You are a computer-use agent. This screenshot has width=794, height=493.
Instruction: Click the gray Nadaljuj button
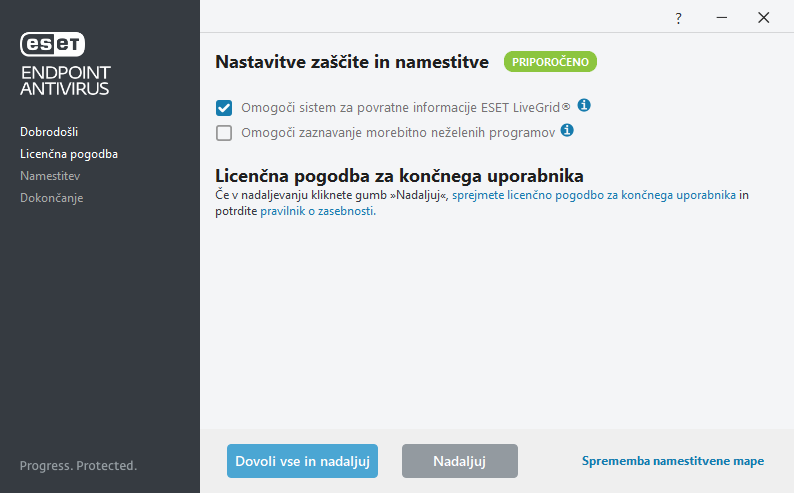tap(460, 461)
